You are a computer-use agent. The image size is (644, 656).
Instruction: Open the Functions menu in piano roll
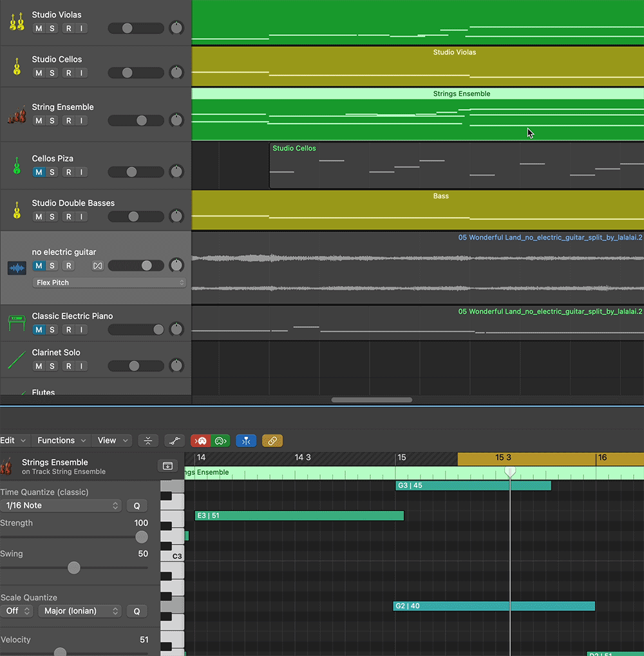pyautogui.click(x=62, y=441)
